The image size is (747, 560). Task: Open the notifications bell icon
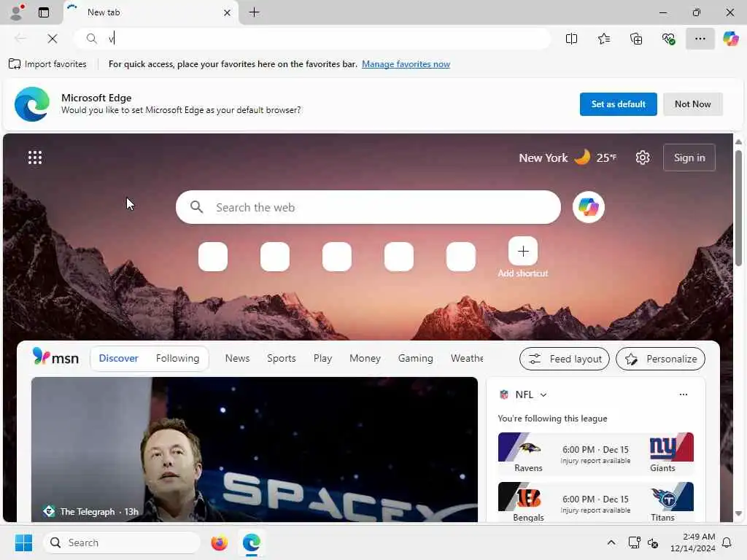coord(727,542)
